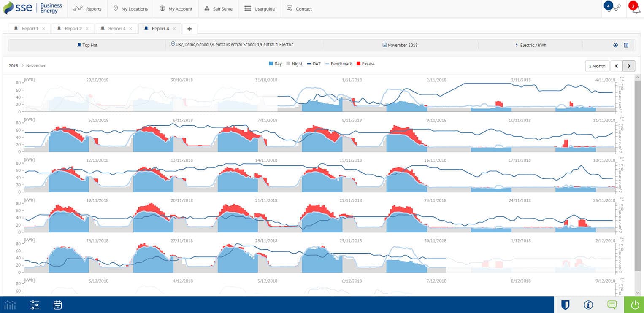The height and width of the screenshot is (313, 644).
Task: Open the 1 Month period dropdown
Action: 597,66
